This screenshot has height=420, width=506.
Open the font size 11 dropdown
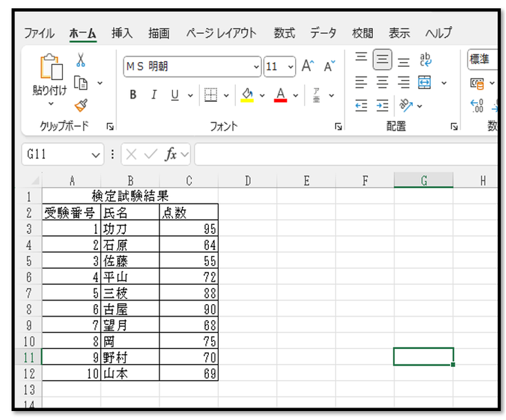pos(290,67)
